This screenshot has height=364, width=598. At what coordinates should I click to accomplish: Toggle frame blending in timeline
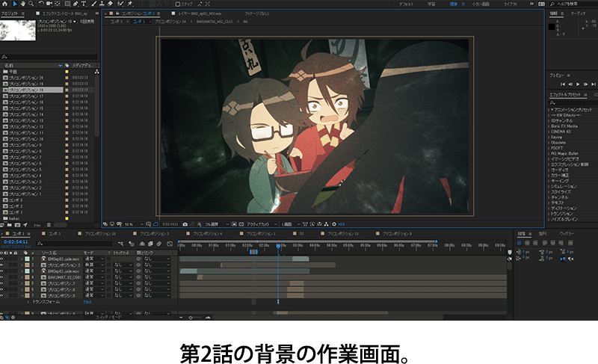pos(150,244)
